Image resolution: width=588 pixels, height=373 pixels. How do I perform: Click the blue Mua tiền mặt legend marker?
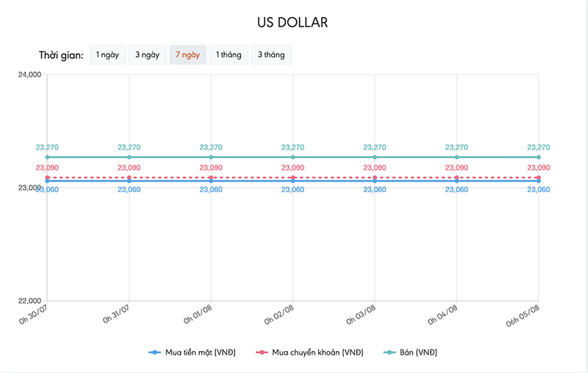154,352
